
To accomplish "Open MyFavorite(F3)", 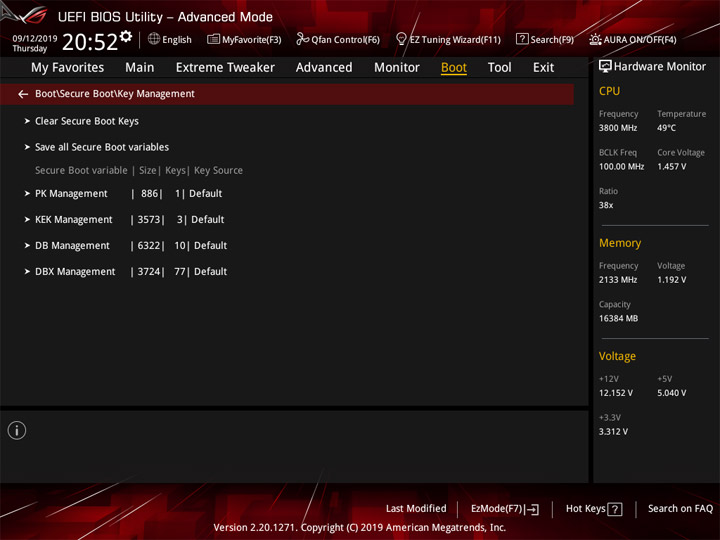I will tap(252, 39).
